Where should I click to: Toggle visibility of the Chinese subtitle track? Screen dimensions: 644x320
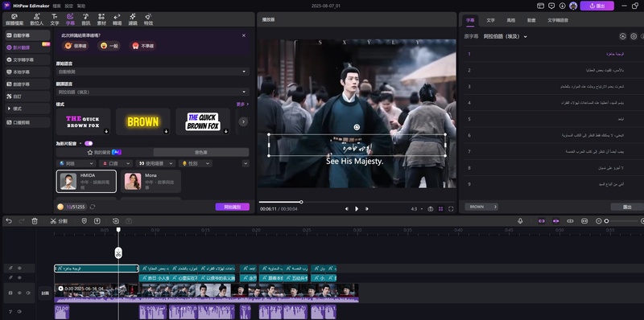pos(19,277)
